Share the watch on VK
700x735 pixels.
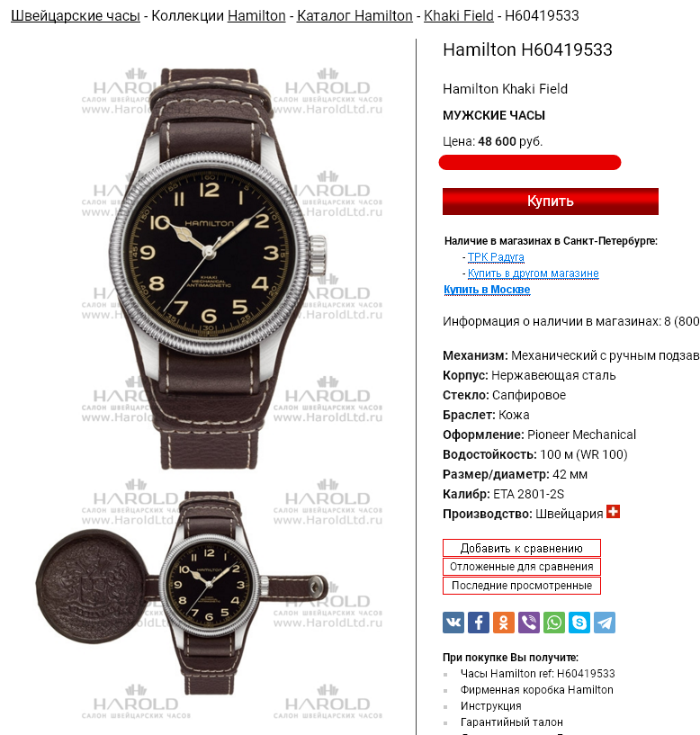pyautogui.click(x=453, y=623)
